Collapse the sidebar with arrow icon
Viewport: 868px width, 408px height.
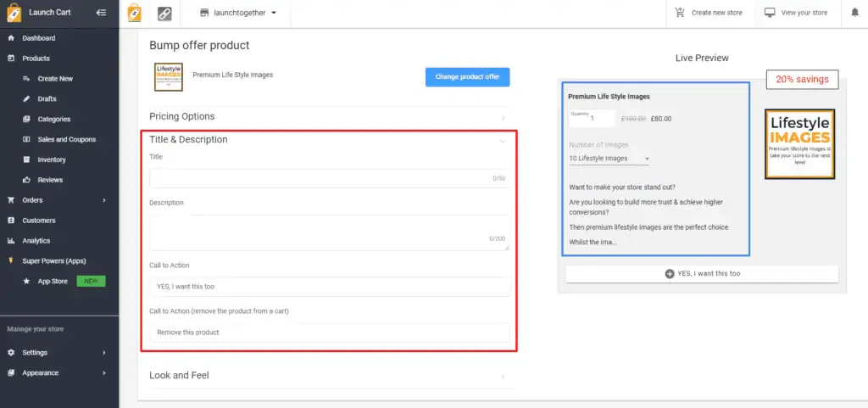(x=102, y=12)
